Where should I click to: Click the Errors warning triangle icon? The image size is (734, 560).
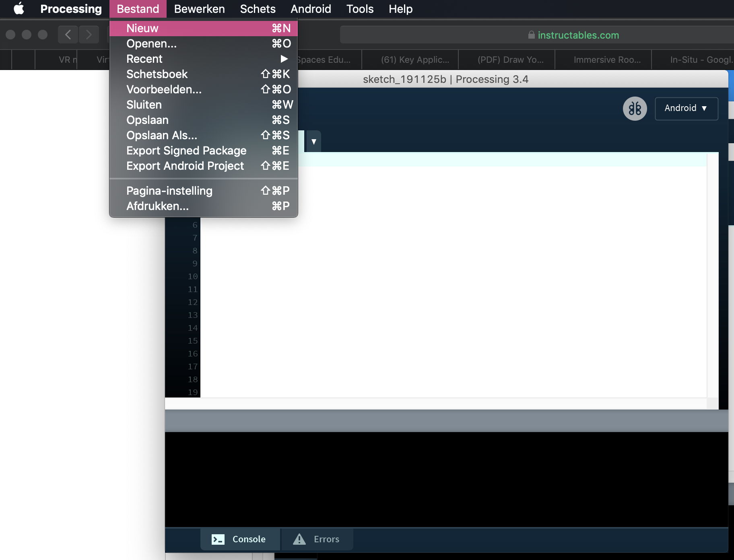pos(299,539)
